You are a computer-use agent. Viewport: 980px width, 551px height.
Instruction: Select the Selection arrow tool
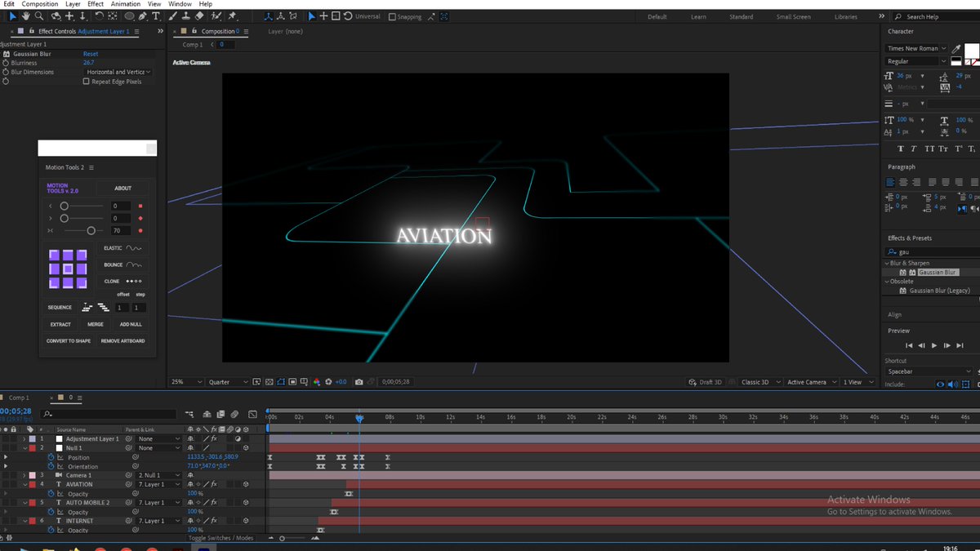click(x=12, y=16)
